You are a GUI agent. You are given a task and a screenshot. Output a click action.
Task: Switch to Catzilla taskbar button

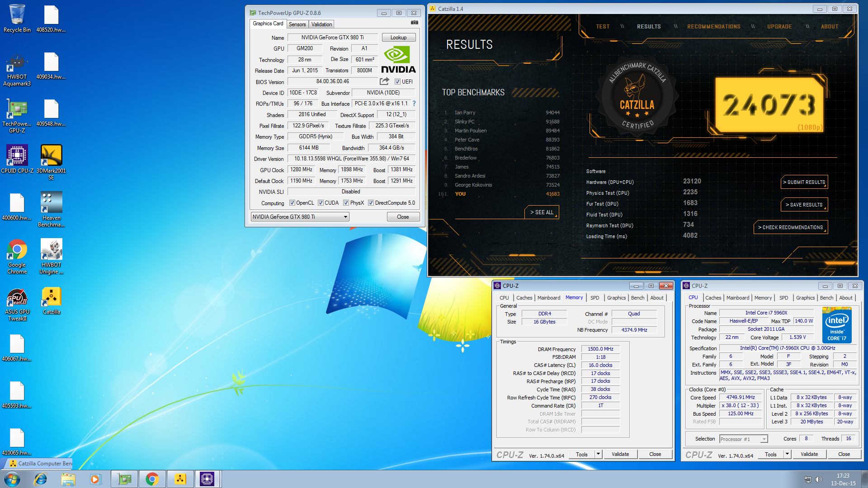(180, 479)
